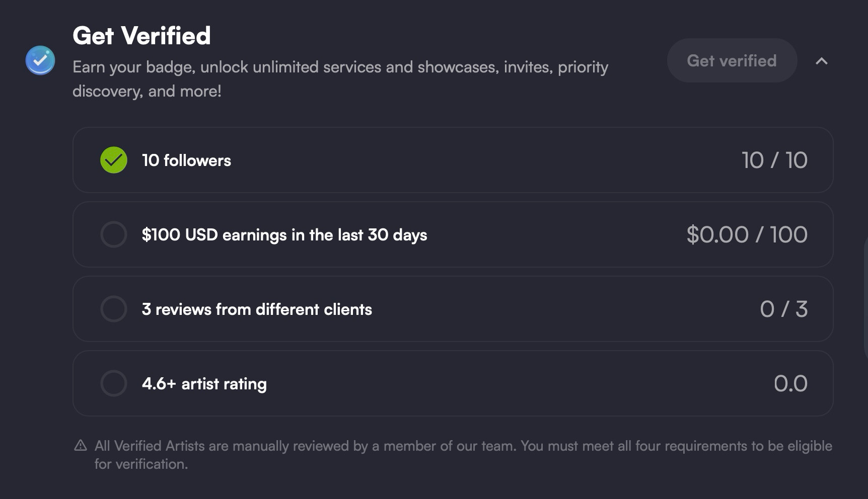The width and height of the screenshot is (868, 499).
Task: Click the empty circle beside 4.6+ artist rating
Action: click(114, 383)
